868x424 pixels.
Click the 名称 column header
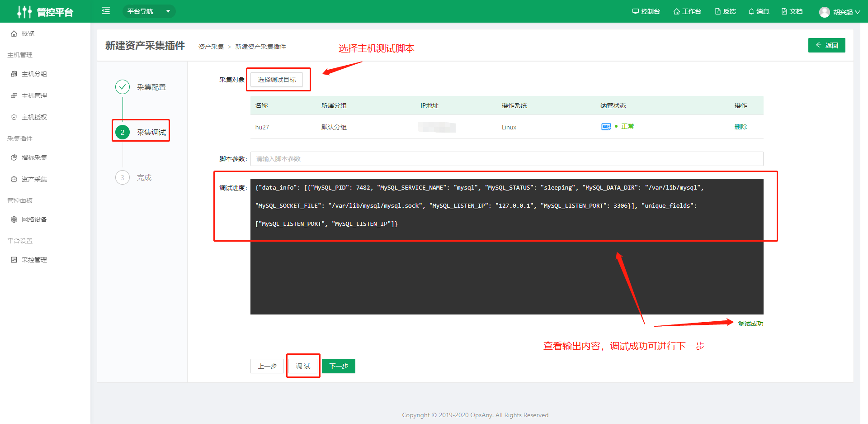pos(261,105)
